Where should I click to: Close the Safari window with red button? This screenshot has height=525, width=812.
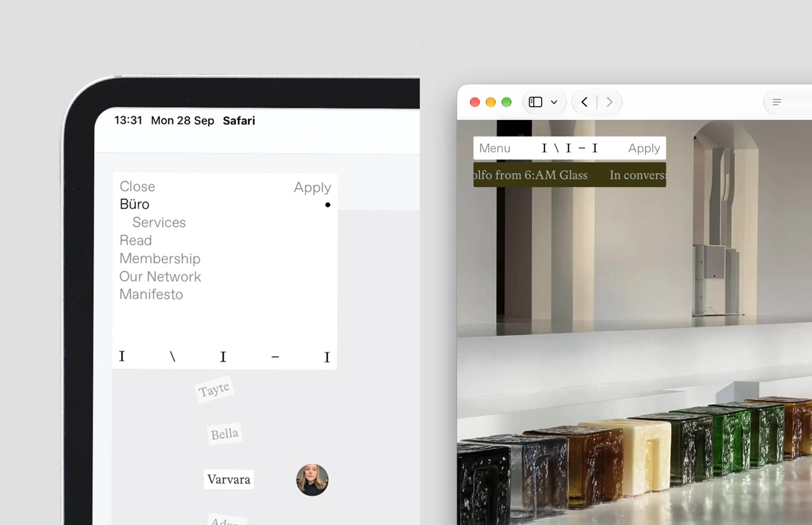pyautogui.click(x=475, y=102)
